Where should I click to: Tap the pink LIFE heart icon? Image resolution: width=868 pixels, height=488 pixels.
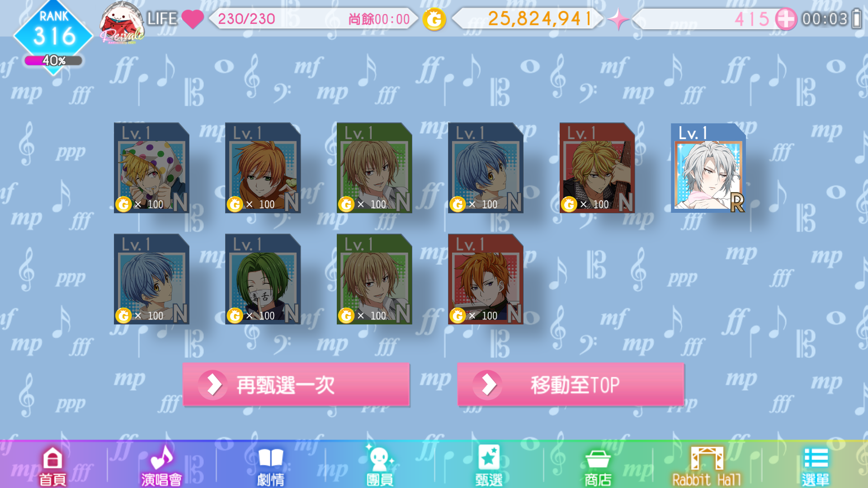point(193,19)
